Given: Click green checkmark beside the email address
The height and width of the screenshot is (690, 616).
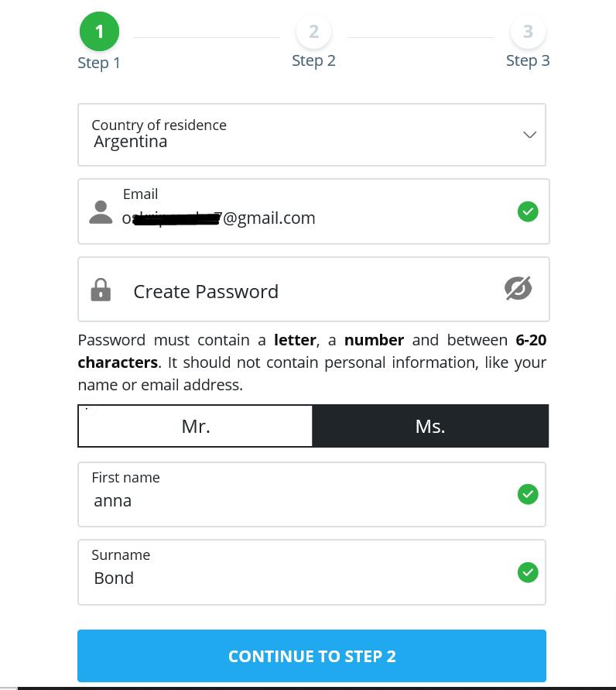Looking at the screenshot, I should (528, 211).
